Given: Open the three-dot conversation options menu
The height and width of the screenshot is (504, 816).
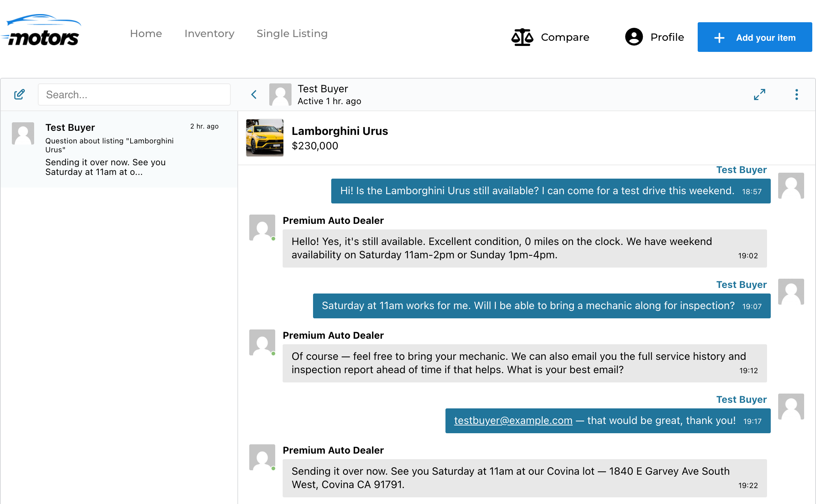Looking at the screenshot, I should 796,94.
